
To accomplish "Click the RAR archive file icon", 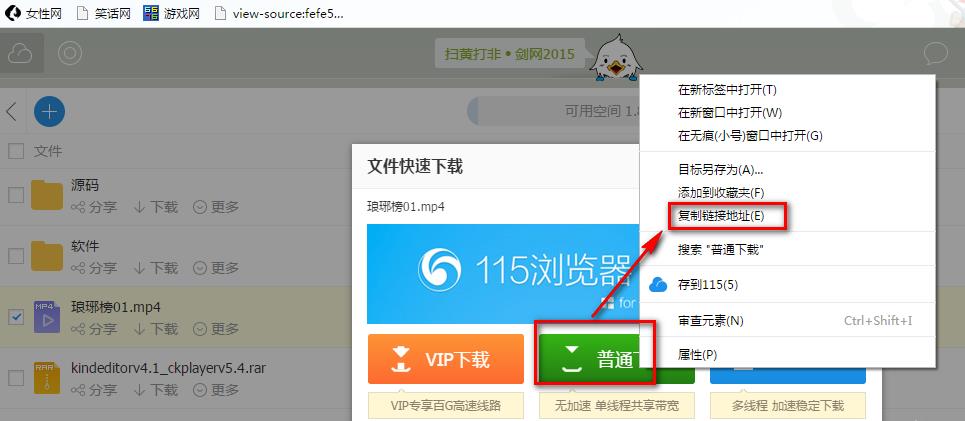I will [x=47, y=377].
